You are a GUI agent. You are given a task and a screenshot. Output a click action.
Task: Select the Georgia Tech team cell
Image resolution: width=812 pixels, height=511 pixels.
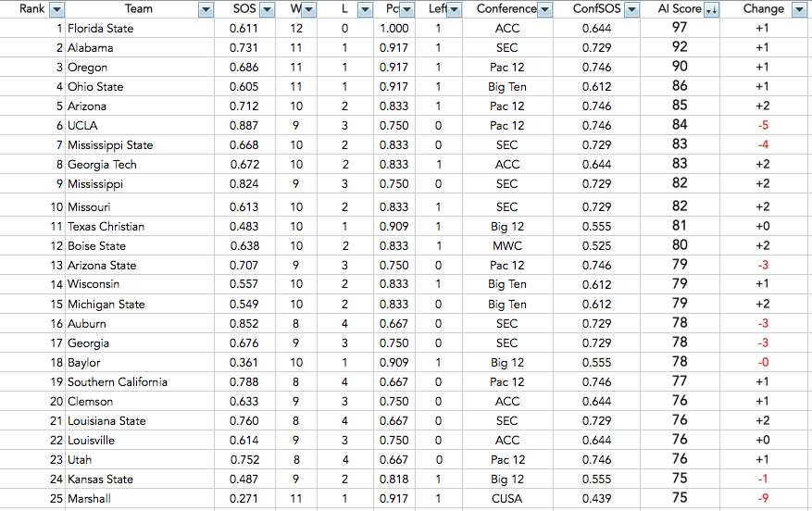point(140,164)
